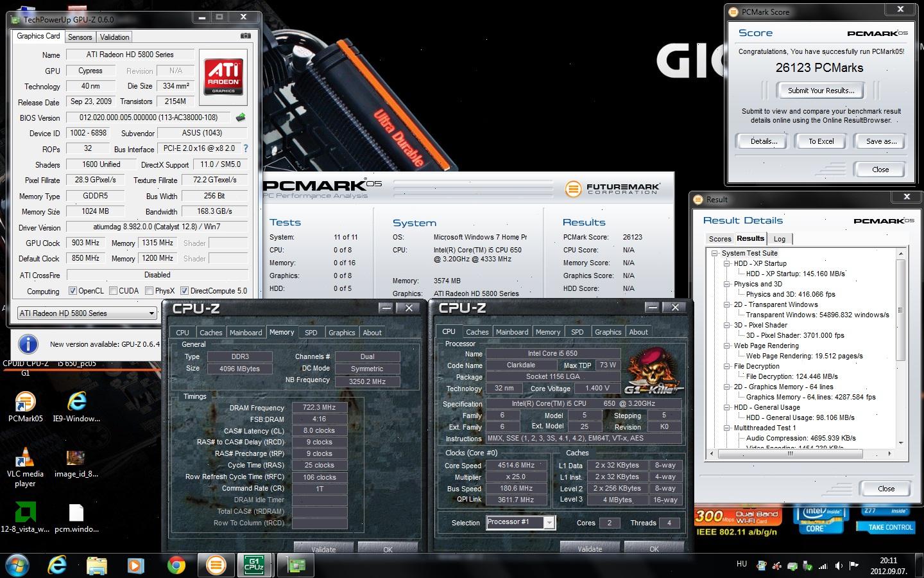
Task: Open SPD tab in the CPU-Z memory window
Action: pyautogui.click(x=311, y=332)
